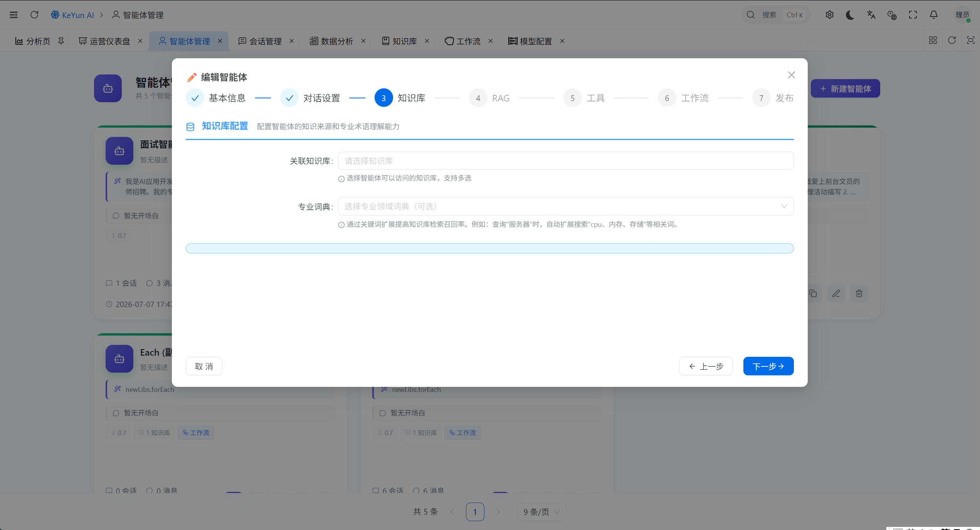This screenshot has height=530, width=980.
Task: Go to next page arrow
Action: point(498,512)
